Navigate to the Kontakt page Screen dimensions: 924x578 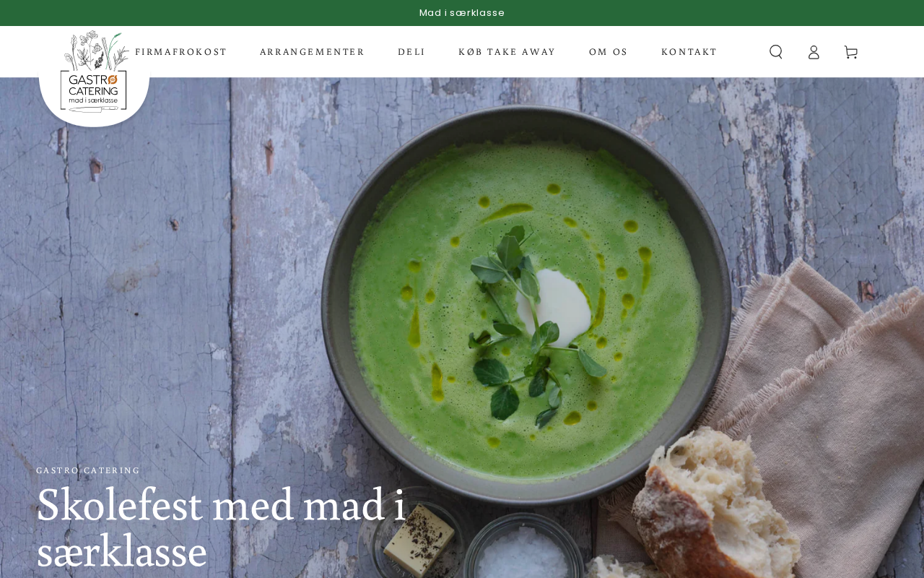point(689,52)
